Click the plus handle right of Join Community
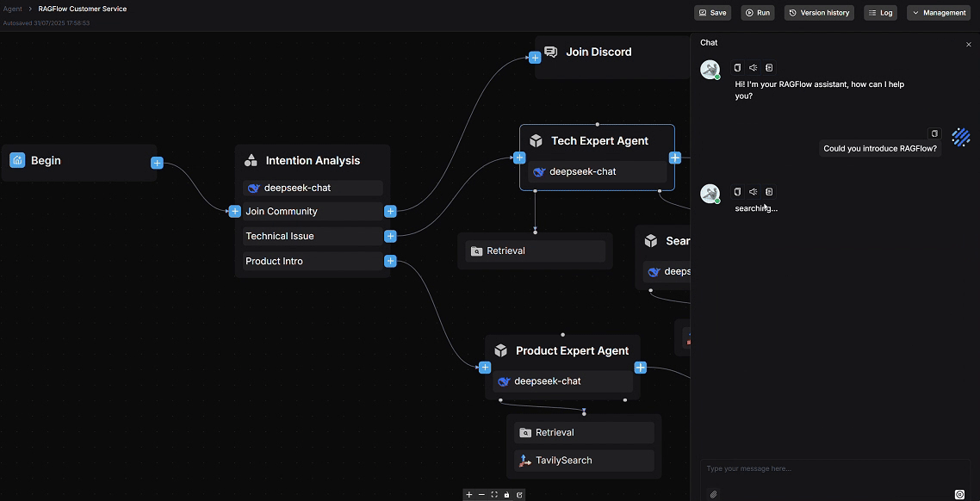The image size is (980, 501). 391,212
